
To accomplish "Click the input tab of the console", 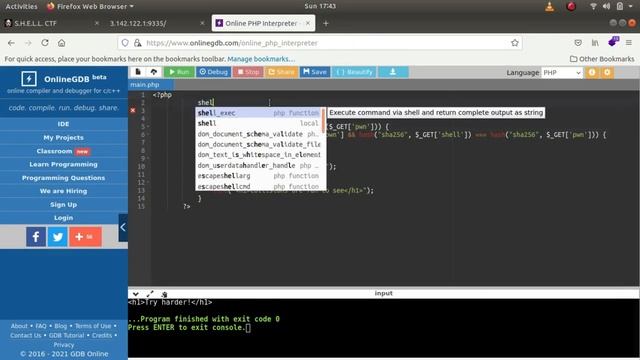I will click(383, 293).
